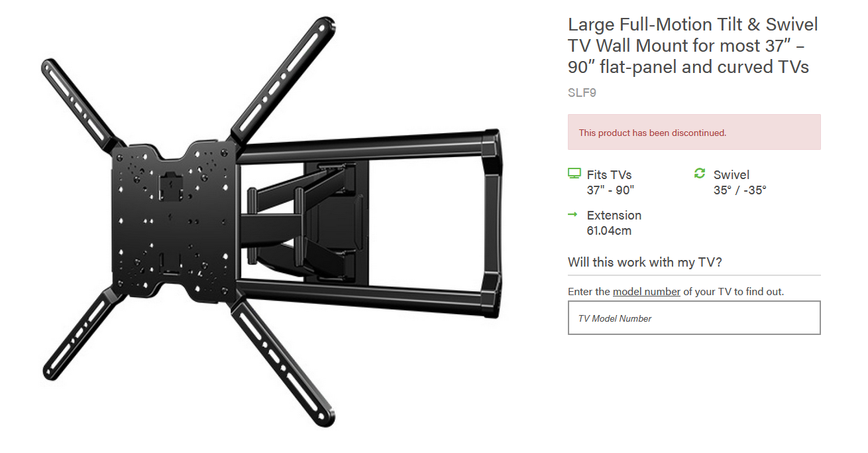Click the 35° / -35° swivel value
This screenshot has height=453, width=868.
(740, 190)
